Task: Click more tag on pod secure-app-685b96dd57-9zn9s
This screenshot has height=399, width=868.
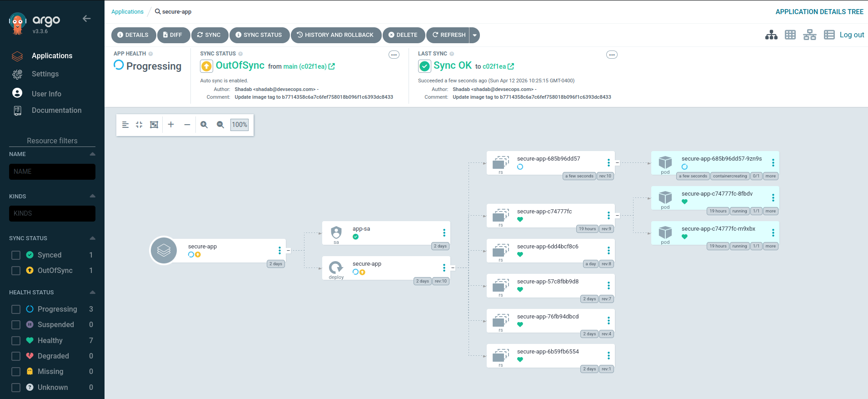Action: [770, 176]
